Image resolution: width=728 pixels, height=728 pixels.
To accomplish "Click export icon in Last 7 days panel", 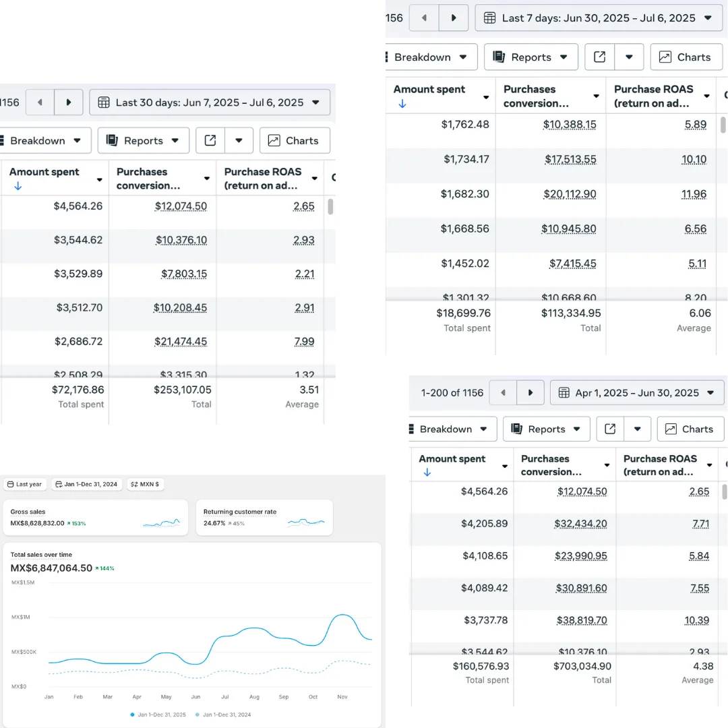I will (599, 57).
